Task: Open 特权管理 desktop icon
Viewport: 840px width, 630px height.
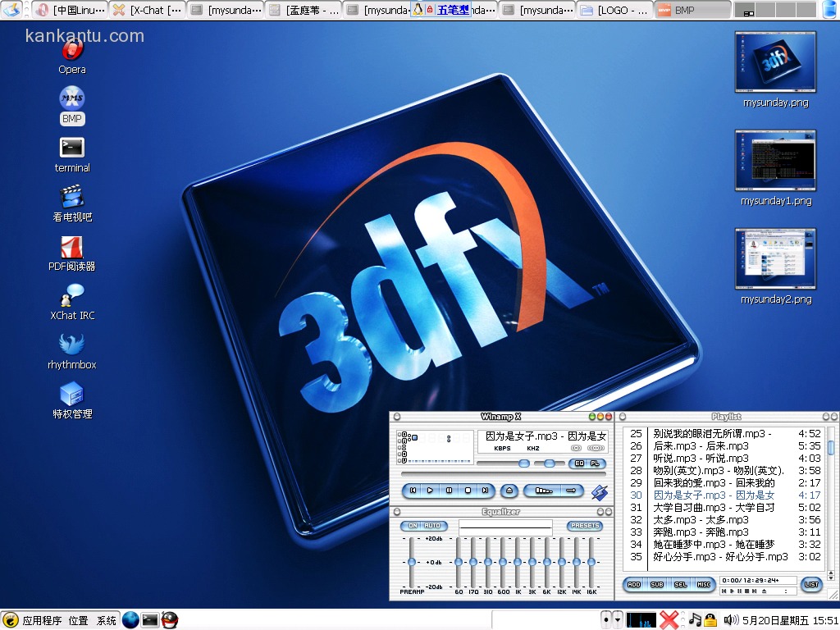Action: (72, 400)
